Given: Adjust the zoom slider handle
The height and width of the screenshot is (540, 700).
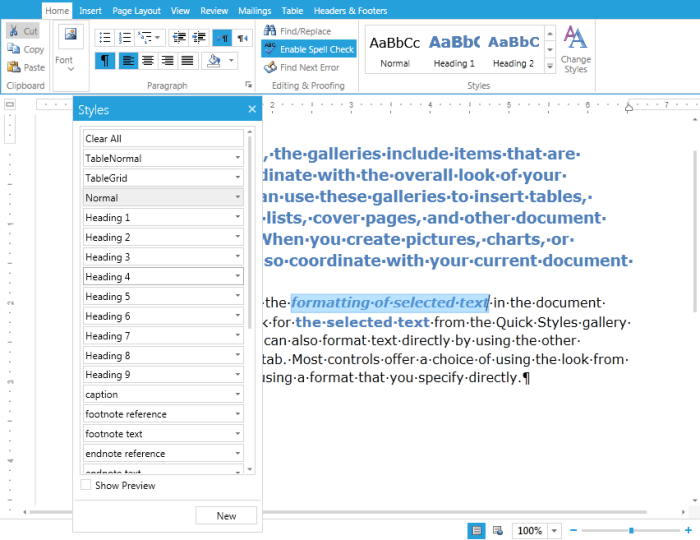Looking at the screenshot, I should pos(631,531).
